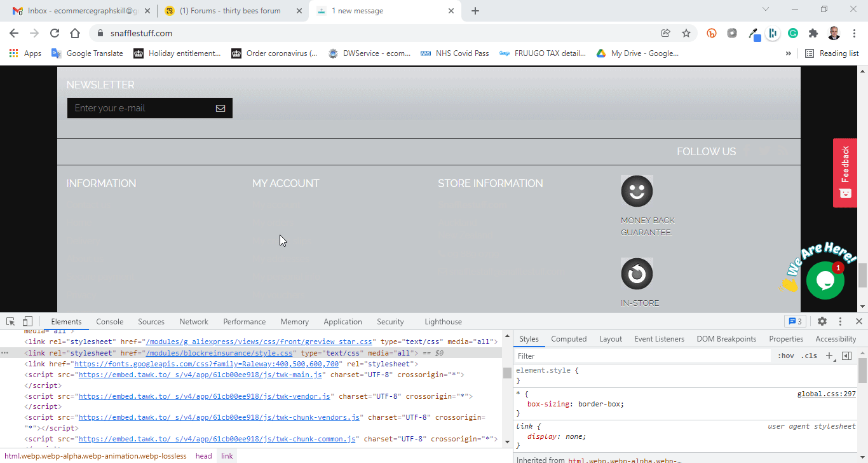Open the Grammarly extension icon

[x=793, y=33]
